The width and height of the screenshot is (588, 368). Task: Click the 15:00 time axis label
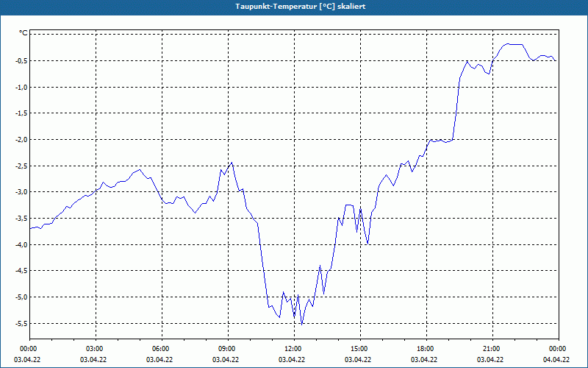point(360,349)
